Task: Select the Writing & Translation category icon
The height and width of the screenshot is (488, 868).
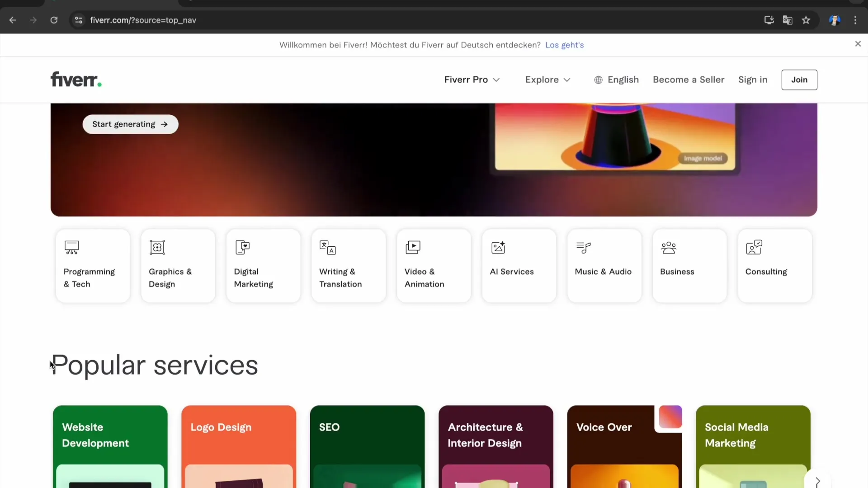Action: click(328, 247)
